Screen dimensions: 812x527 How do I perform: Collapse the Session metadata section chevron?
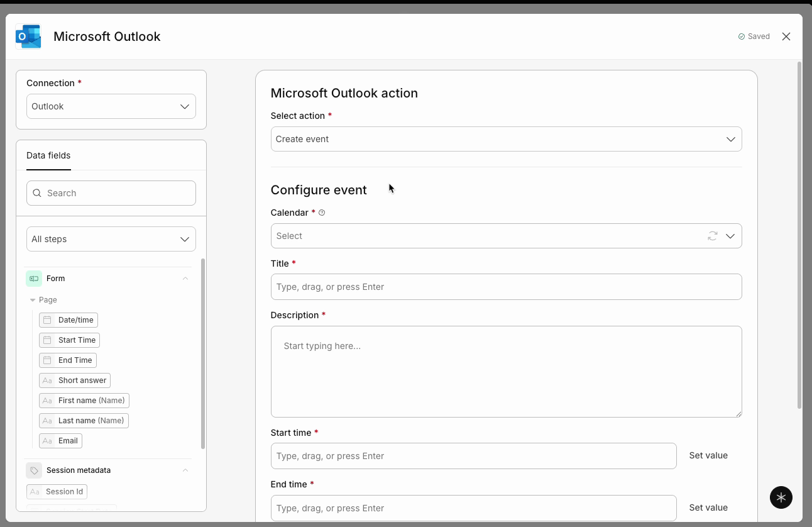[x=185, y=470]
